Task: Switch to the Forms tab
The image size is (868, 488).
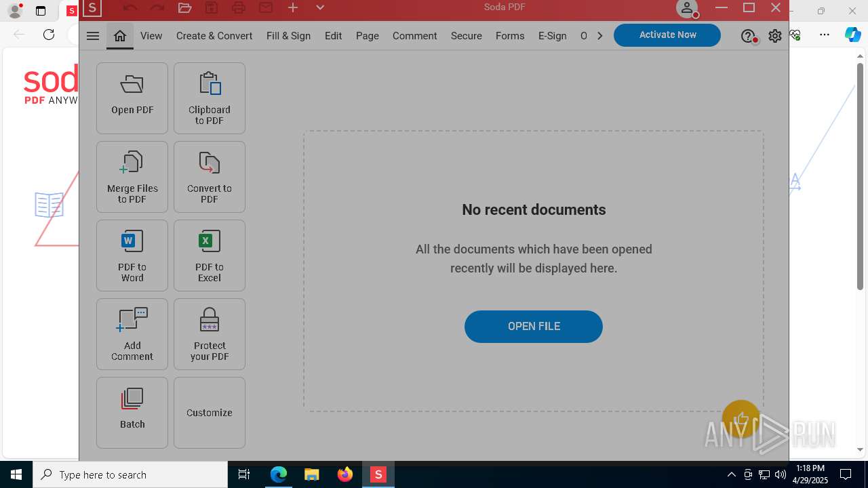Action: tap(510, 36)
